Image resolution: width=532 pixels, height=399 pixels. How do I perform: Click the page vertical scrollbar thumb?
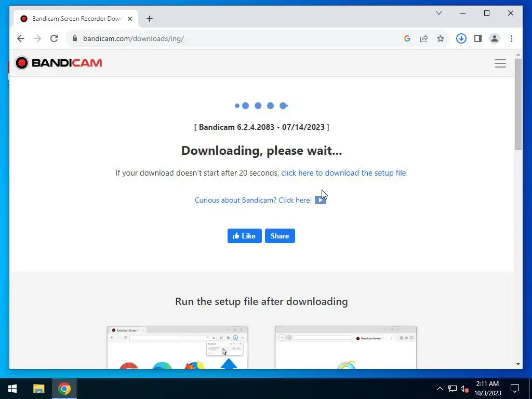518,104
